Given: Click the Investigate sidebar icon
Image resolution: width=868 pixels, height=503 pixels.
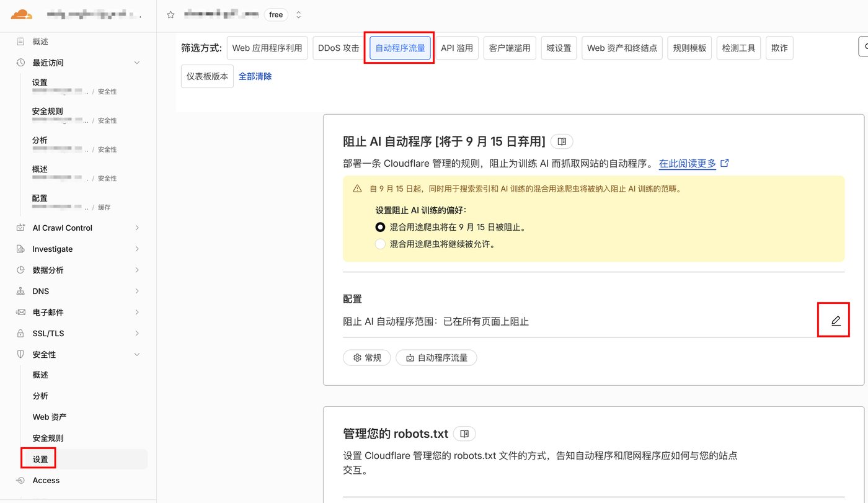Looking at the screenshot, I should 20,249.
